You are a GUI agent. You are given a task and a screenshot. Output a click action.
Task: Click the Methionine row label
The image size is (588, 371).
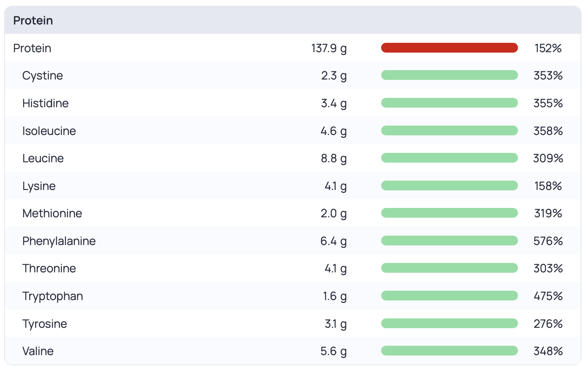tap(52, 213)
